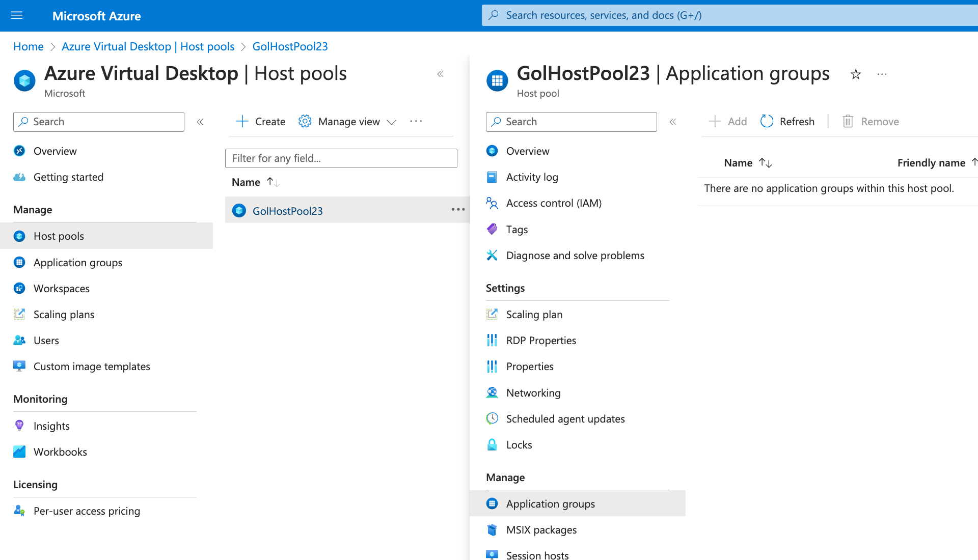
Task: Focus the Filter for any field box
Action: tap(341, 158)
